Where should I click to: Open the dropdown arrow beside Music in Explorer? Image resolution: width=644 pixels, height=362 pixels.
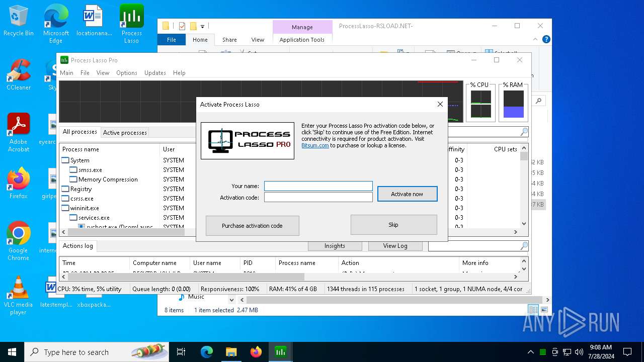click(232, 300)
